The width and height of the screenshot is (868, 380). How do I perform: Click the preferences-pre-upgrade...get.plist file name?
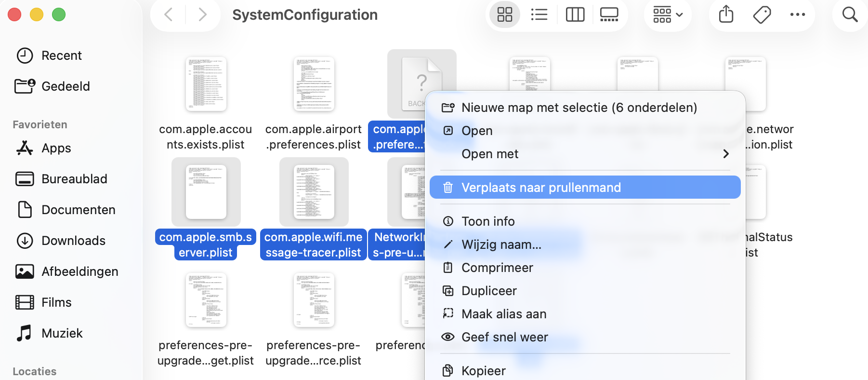pos(206,353)
